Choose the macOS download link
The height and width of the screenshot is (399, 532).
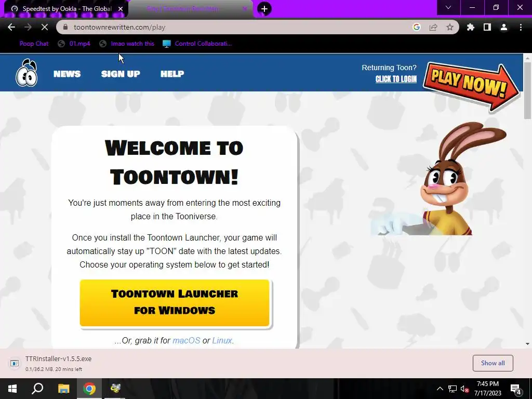click(187, 340)
